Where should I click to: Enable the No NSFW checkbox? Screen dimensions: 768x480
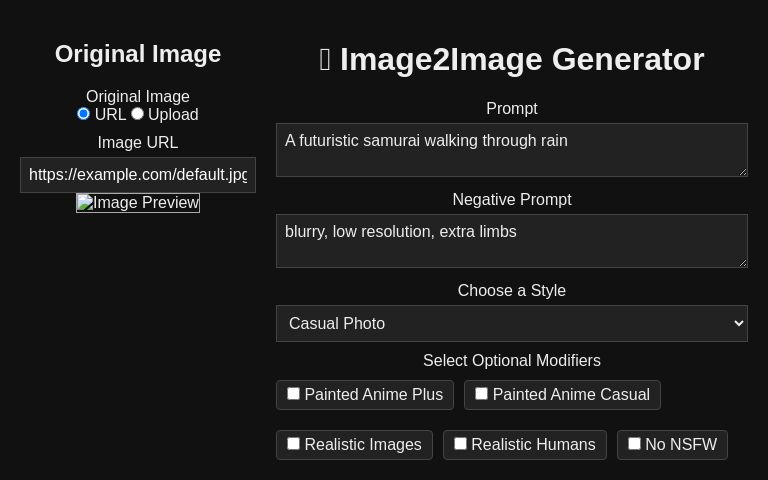click(635, 444)
